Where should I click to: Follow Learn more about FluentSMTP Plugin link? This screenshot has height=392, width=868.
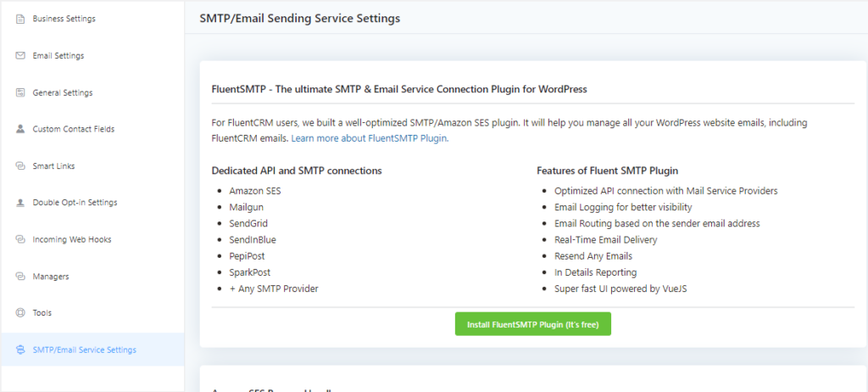(370, 138)
